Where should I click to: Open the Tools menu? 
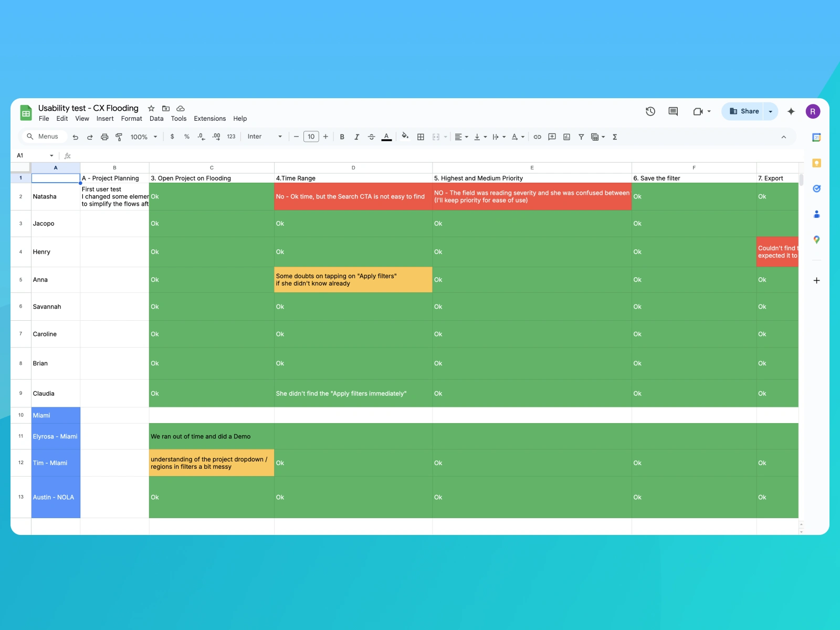[178, 119]
